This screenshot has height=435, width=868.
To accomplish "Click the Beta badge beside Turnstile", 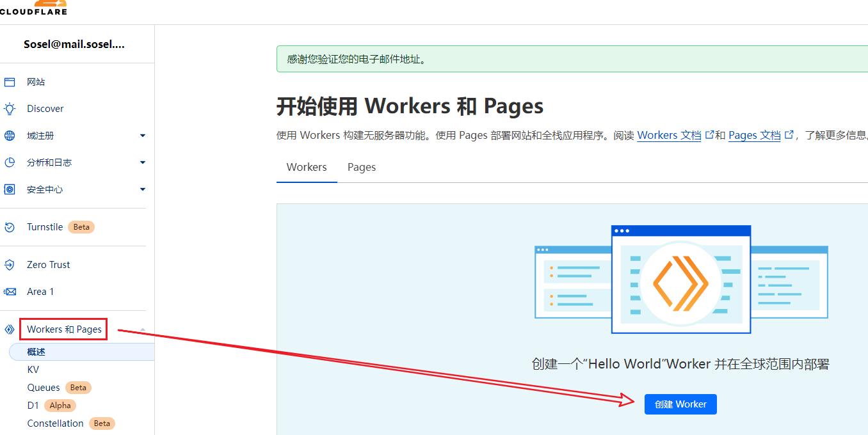I will [81, 227].
